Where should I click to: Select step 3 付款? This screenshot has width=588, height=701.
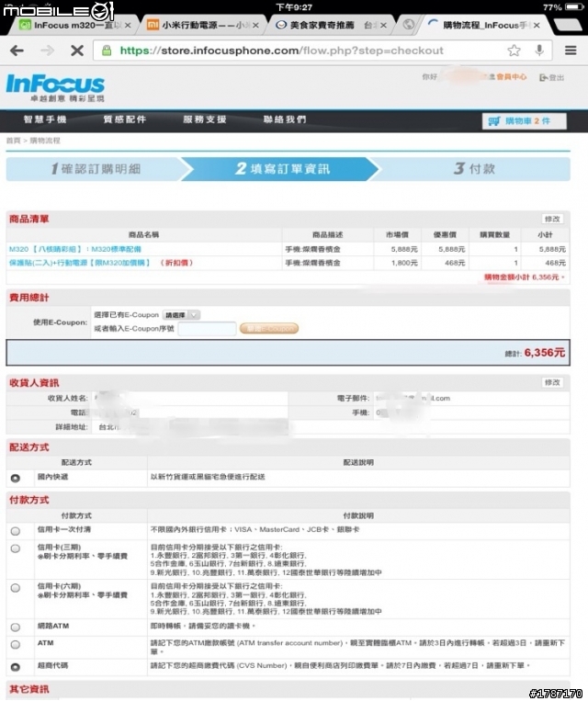[474, 168]
